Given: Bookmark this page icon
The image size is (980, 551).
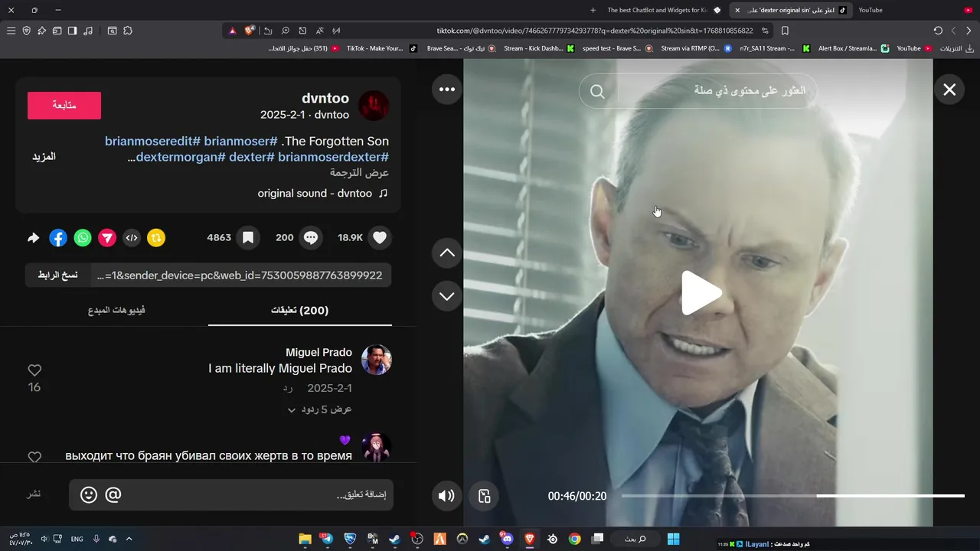Looking at the screenshot, I should click(785, 31).
